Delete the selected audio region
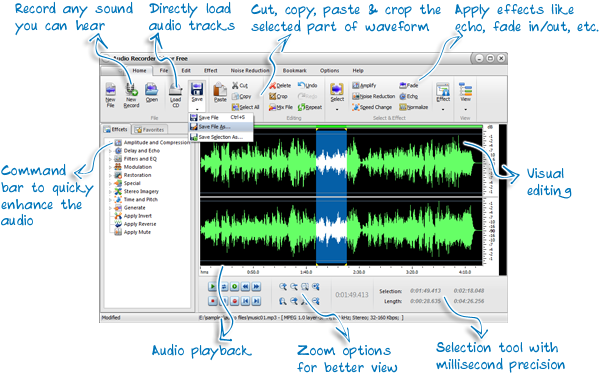The image size is (599, 373). coord(280,85)
